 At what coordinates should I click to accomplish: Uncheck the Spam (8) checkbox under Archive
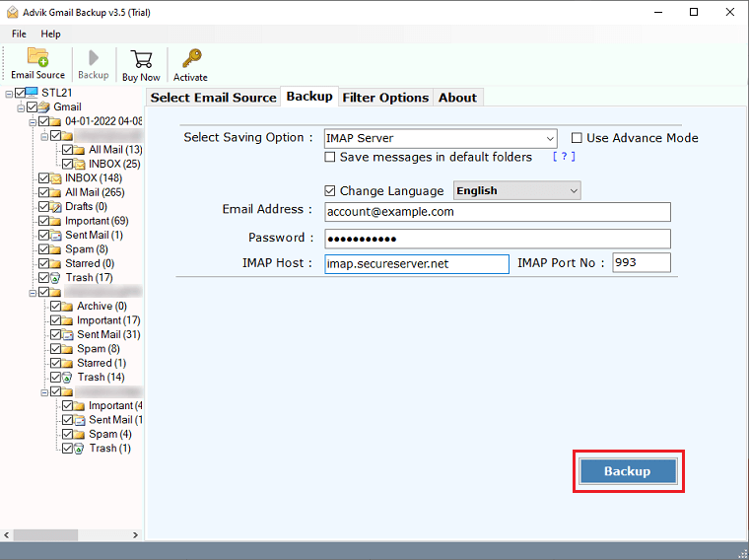point(55,349)
